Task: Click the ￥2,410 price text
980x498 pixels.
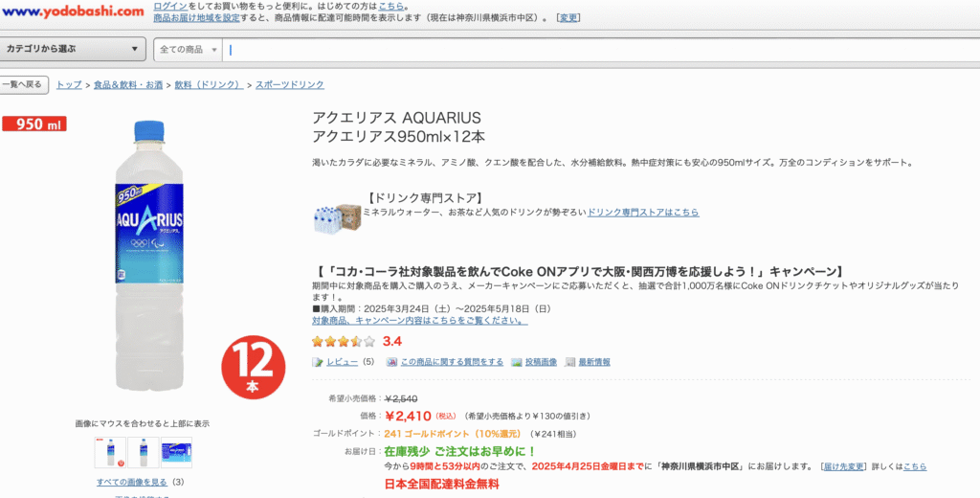Action: click(x=408, y=416)
